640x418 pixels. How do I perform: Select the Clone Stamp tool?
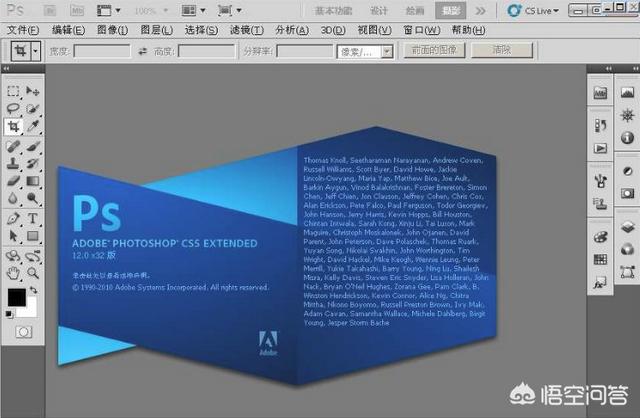13,163
